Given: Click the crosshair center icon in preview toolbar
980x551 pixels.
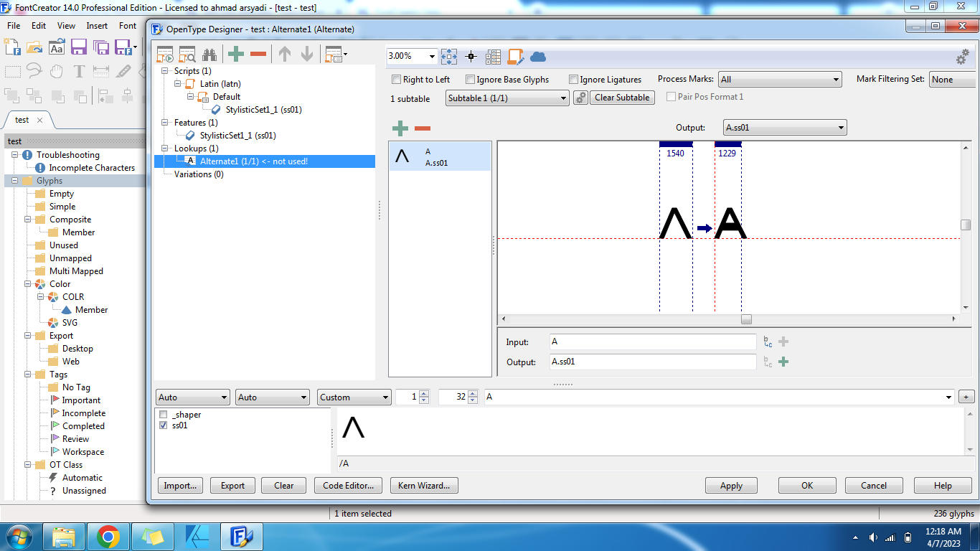Looking at the screenshot, I should click(471, 57).
